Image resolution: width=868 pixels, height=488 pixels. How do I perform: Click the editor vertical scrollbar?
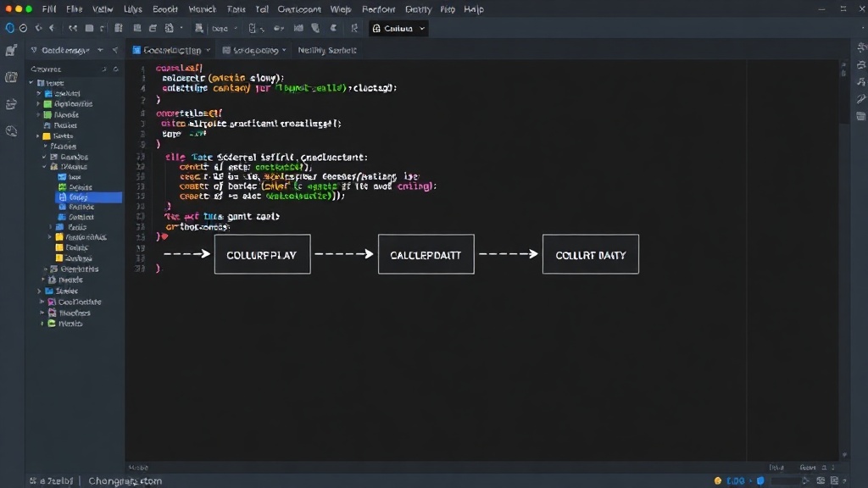point(843,260)
